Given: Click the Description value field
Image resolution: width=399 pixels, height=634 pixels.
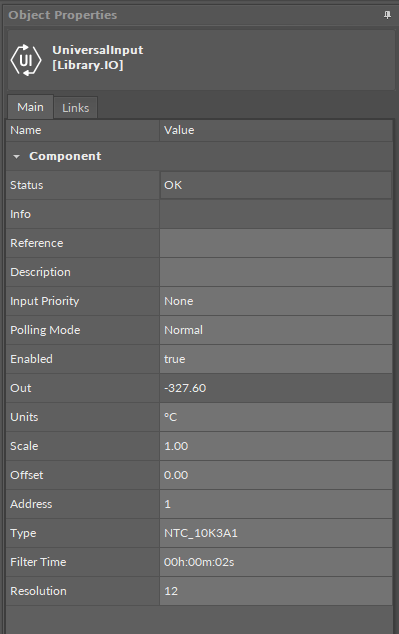Looking at the screenshot, I should click(276, 272).
